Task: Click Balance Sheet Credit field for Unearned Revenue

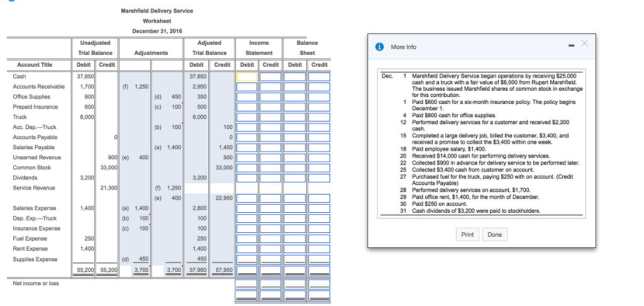Action: coord(319,157)
